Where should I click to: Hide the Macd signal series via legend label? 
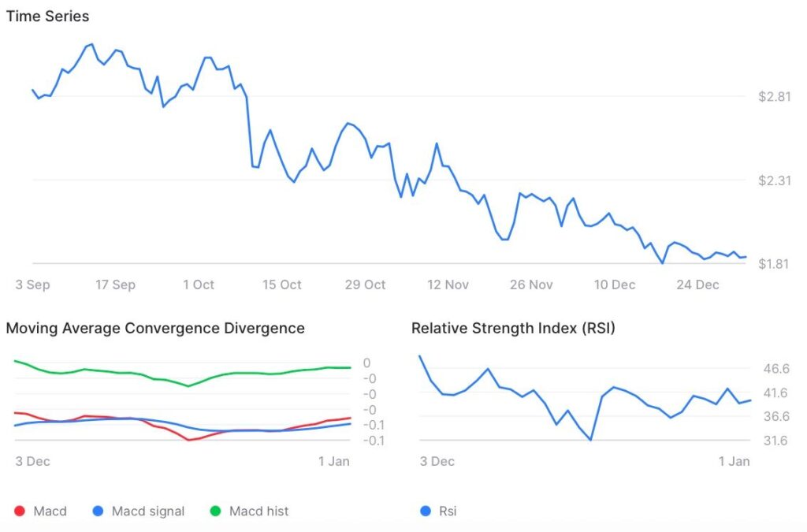click(148, 512)
